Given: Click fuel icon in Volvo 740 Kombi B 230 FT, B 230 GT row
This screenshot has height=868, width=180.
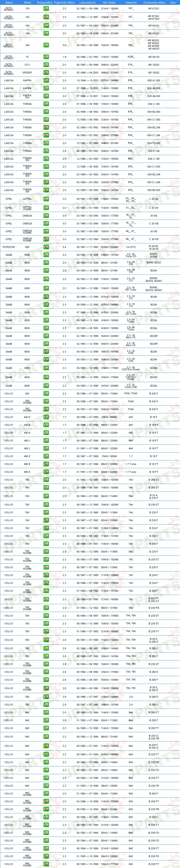Looking at the screenshot, I should tap(46, 600).
